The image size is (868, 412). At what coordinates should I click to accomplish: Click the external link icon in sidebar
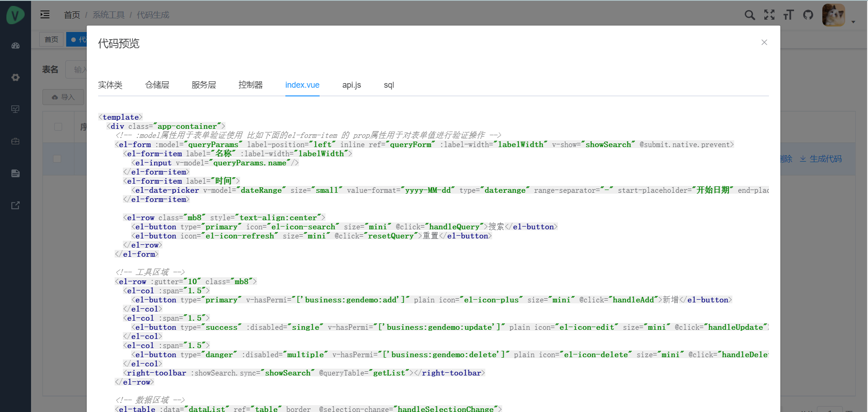[16, 205]
